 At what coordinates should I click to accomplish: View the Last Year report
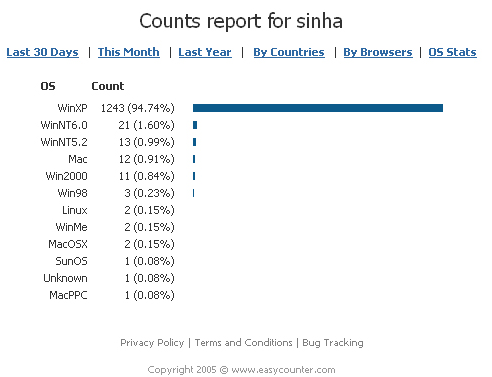[x=205, y=52]
